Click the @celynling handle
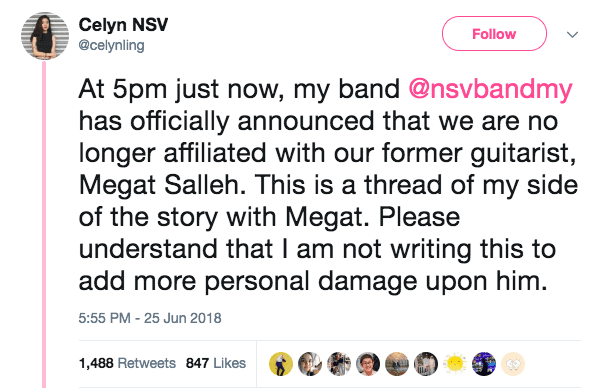The height and width of the screenshot is (388, 598). 111,45
